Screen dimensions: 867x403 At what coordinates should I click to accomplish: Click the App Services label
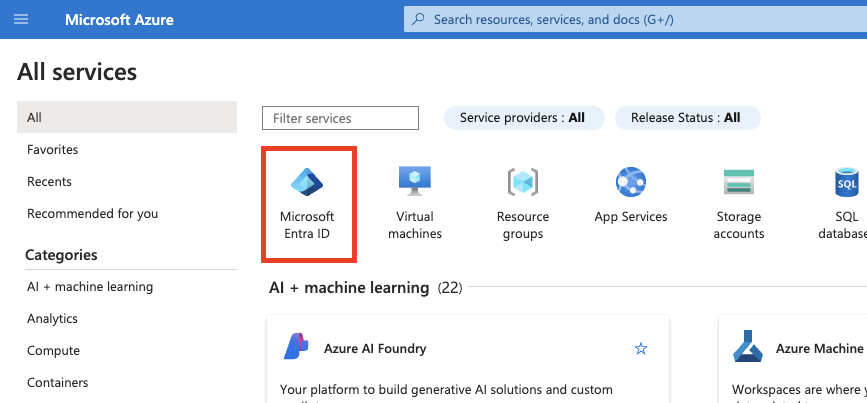pyautogui.click(x=631, y=217)
